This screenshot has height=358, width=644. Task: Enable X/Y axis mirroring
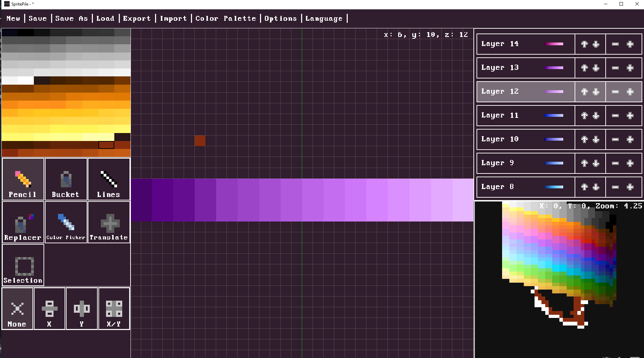(x=114, y=309)
